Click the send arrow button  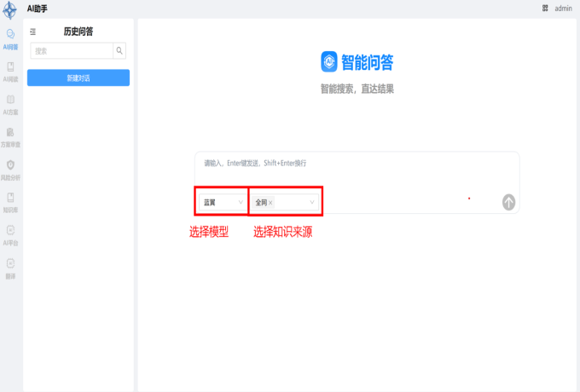[508, 202]
